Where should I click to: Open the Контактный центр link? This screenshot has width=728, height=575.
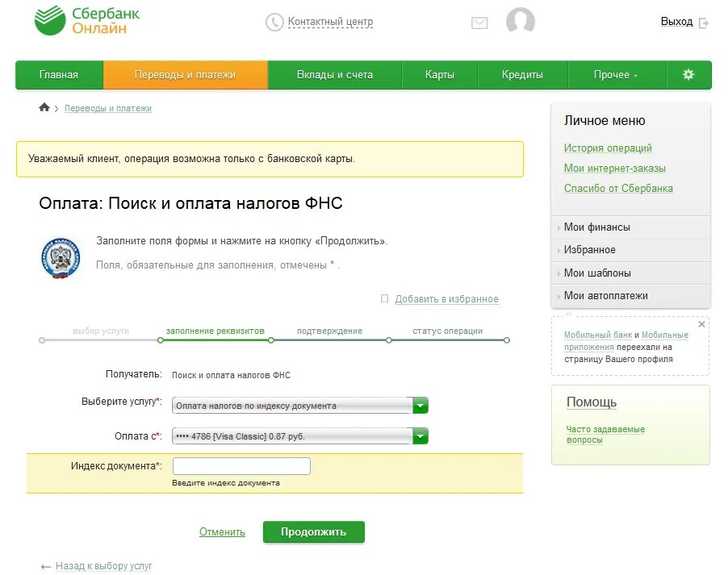(x=330, y=22)
